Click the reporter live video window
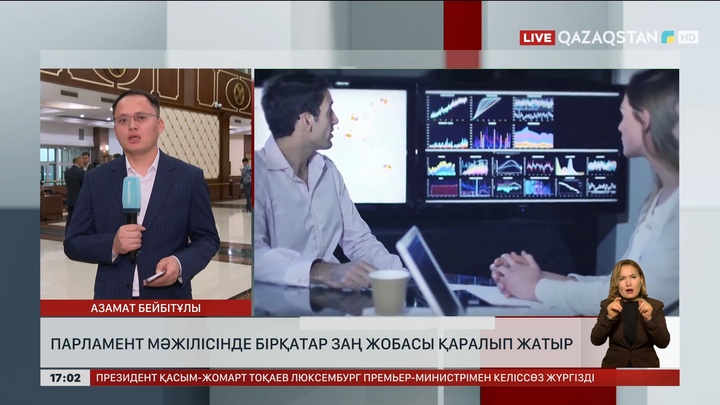The width and height of the screenshot is (720, 405). (146, 184)
